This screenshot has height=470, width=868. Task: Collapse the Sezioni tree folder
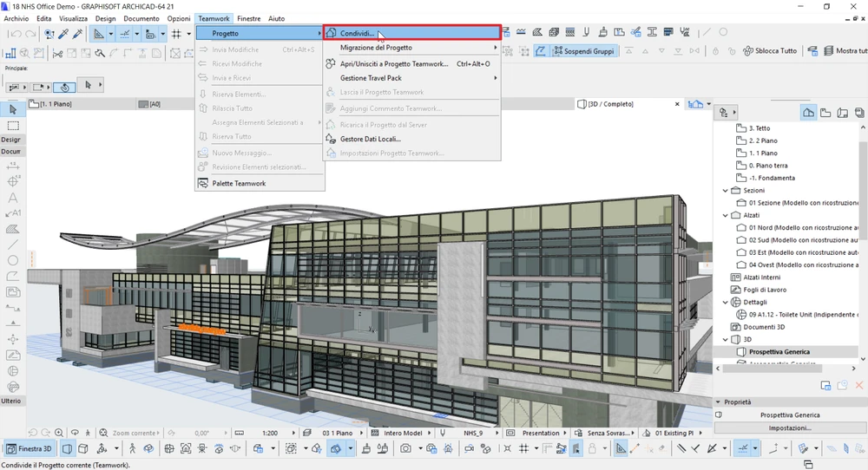click(x=726, y=190)
